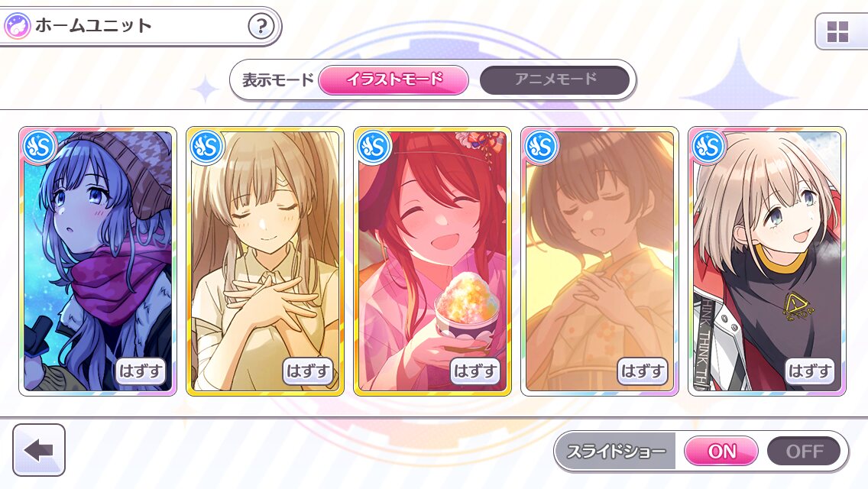Click the S badge on the kimono card
This screenshot has width=868, height=489.
click(541, 147)
